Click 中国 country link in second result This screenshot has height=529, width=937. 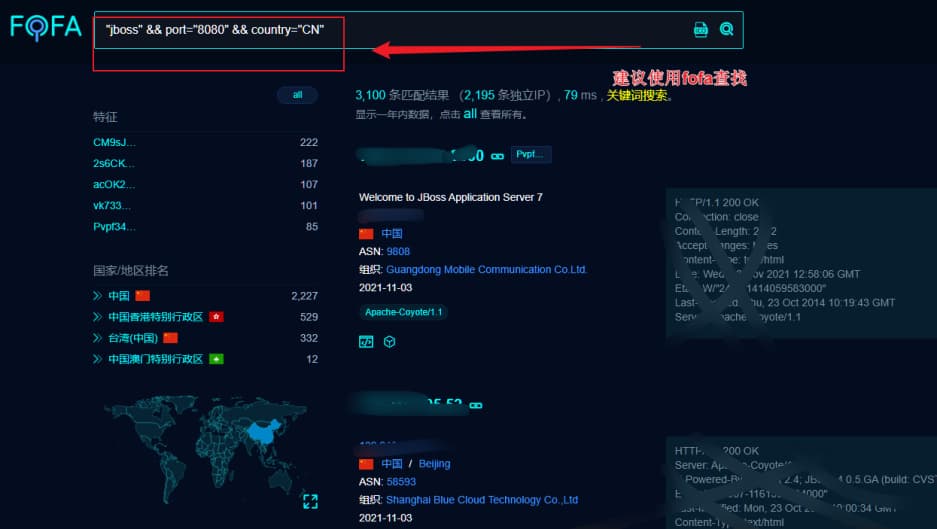[x=392, y=464]
